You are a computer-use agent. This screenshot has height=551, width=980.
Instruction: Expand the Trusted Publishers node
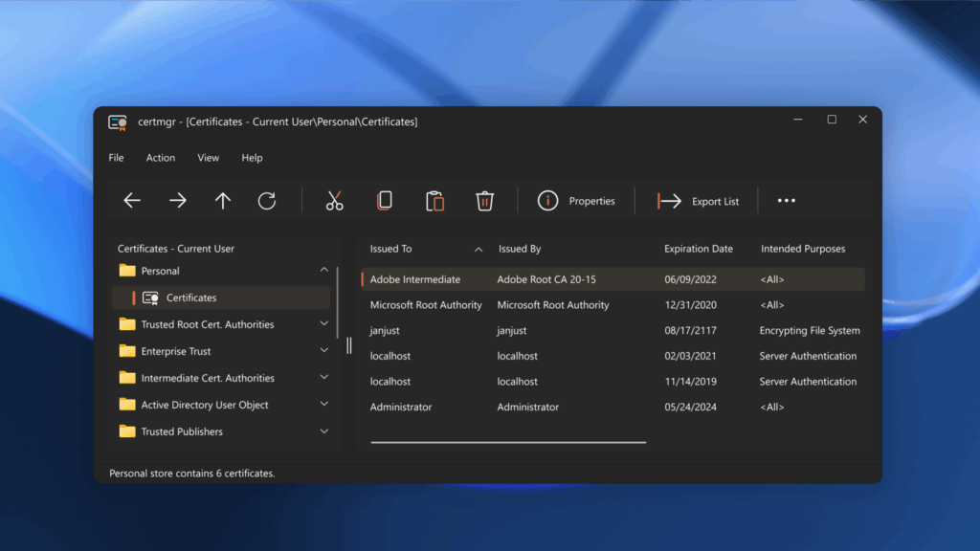324,431
